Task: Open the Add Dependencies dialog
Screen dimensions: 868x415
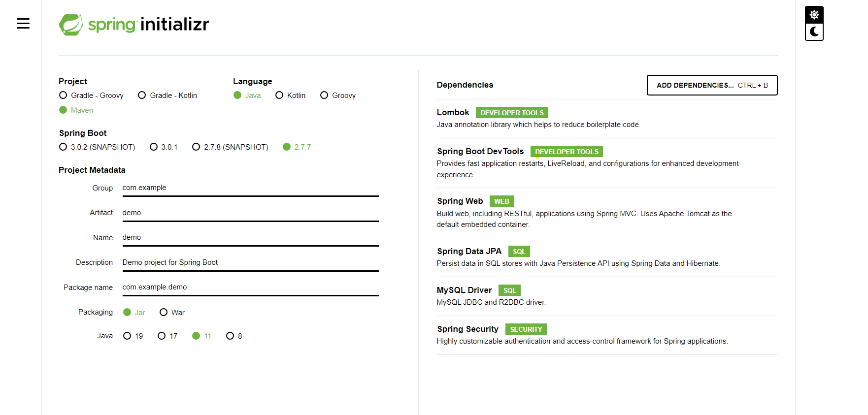Action: tap(712, 85)
